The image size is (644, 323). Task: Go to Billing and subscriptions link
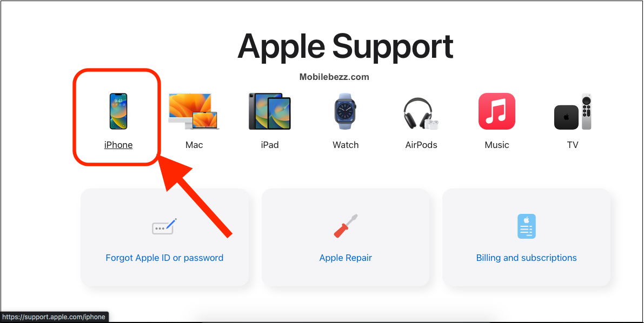point(526,258)
